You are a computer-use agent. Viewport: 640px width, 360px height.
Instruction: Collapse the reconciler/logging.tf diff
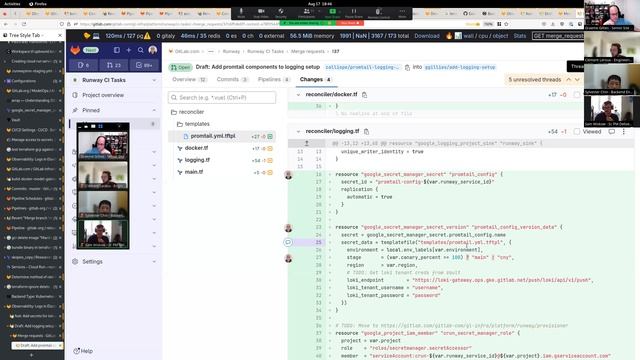pos(298,131)
